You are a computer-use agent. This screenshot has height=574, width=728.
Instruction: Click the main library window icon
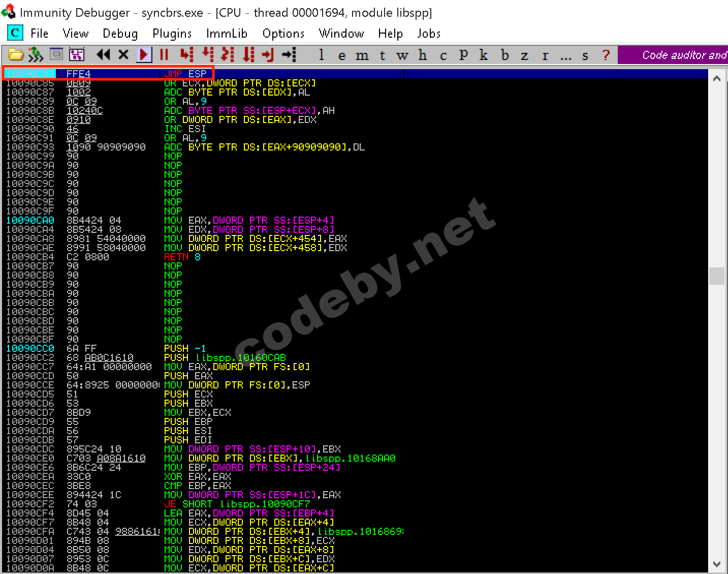[x=56, y=54]
